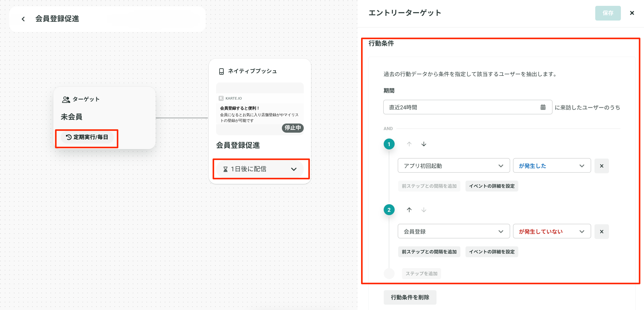Move step 2 up with arrow

pyautogui.click(x=409, y=210)
